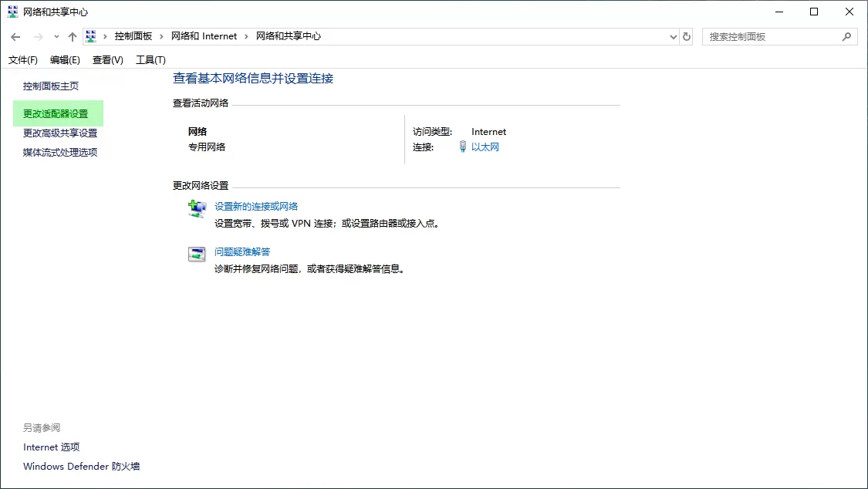Open 设置新的连接或网络 via its green network icon

[x=195, y=207]
